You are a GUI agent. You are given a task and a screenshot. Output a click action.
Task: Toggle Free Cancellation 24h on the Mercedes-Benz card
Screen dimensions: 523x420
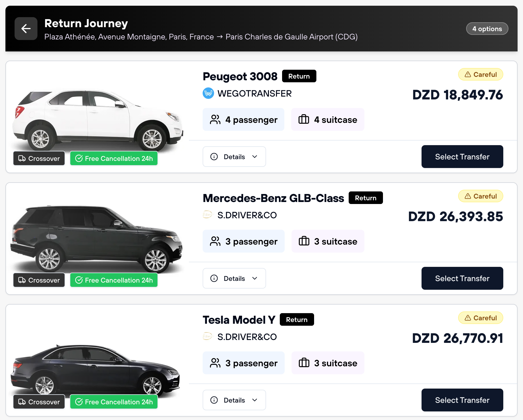(114, 280)
